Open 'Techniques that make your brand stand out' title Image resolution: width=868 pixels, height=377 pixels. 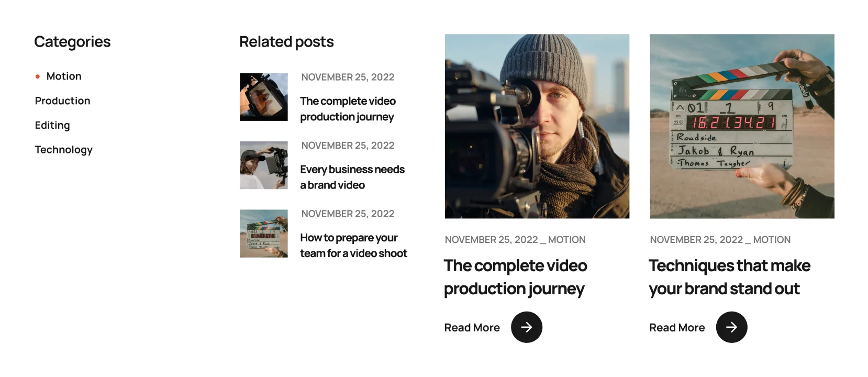coord(729,277)
